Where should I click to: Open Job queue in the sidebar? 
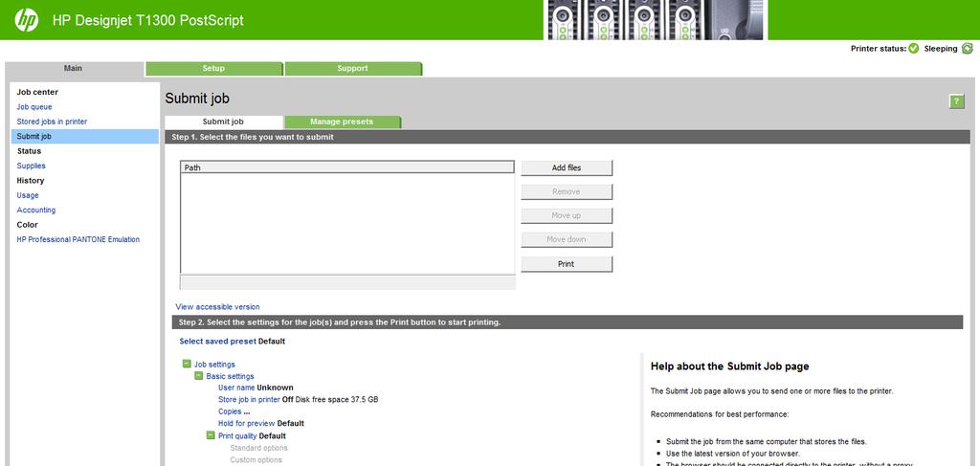(x=34, y=107)
